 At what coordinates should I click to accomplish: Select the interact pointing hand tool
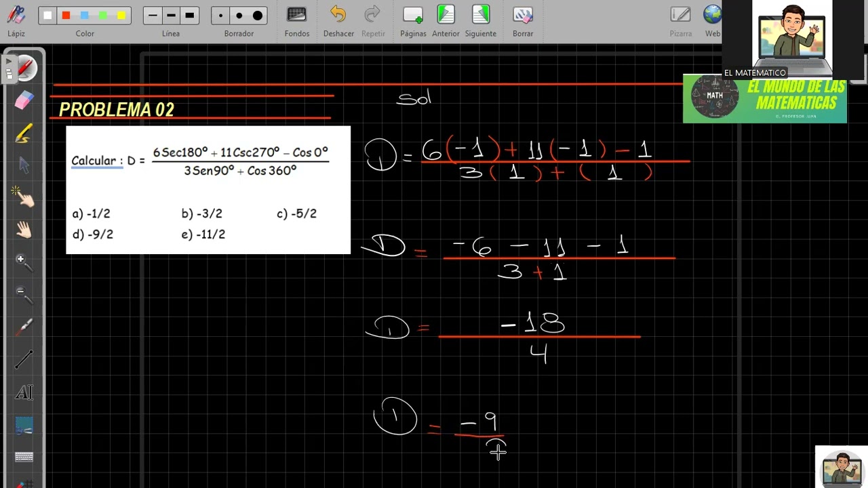coord(24,197)
